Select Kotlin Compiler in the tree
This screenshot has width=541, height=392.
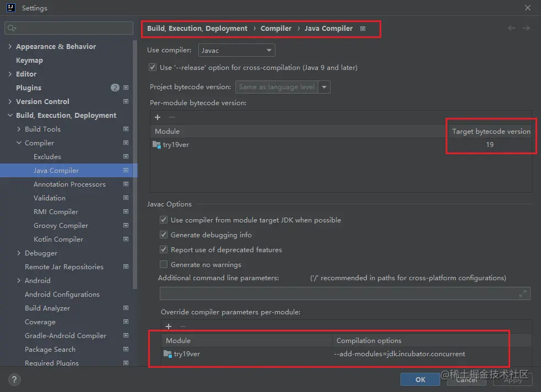point(58,239)
